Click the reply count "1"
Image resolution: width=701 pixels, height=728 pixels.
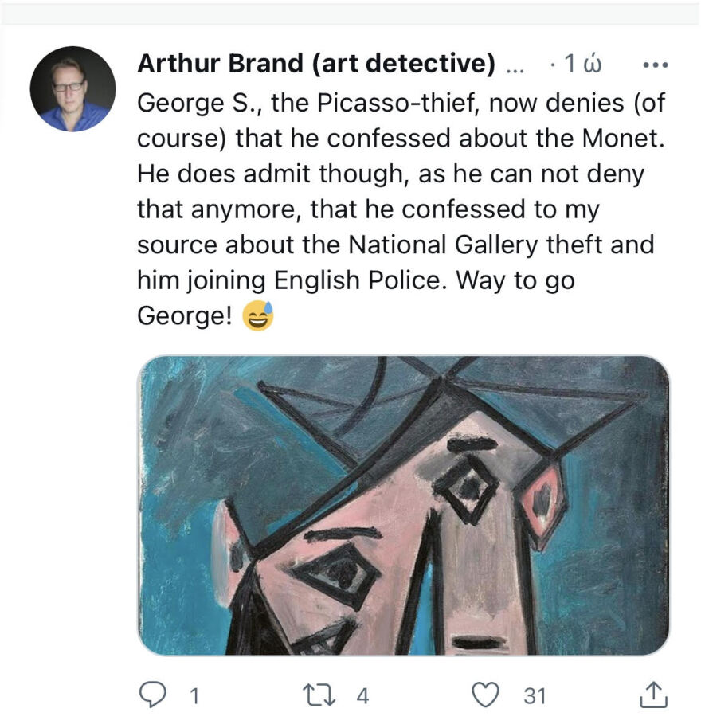pyautogui.click(x=193, y=695)
